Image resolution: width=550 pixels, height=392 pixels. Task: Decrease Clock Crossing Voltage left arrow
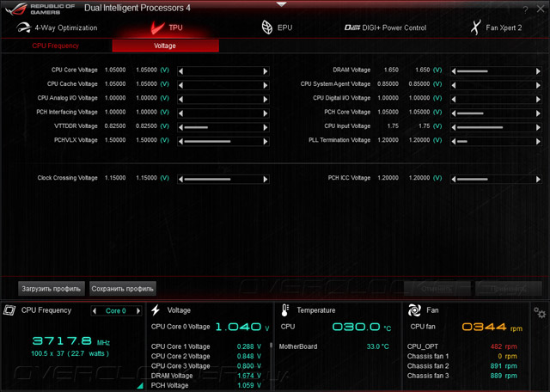181,180
